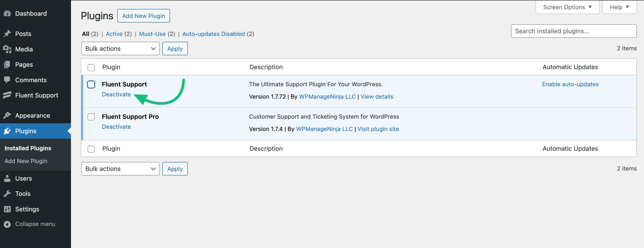Deactivate the Fluent Support plugin
This screenshot has height=248, width=644.
(x=116, y=94)
